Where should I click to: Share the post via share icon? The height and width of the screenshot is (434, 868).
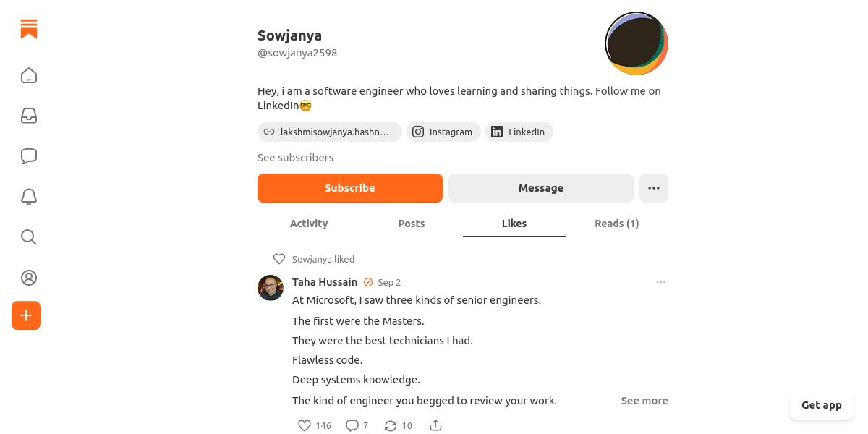435,425
